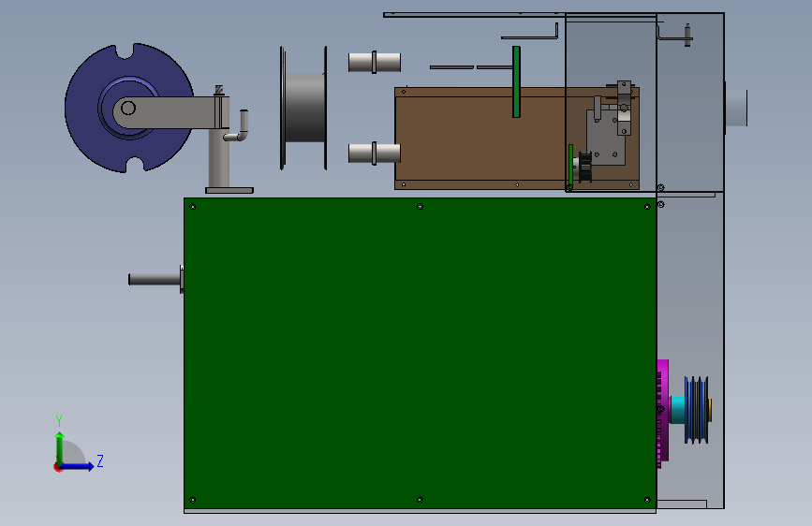Select the gray shaft protruding left of green panel
The height and width of the screenshot is (526, 812).
coord(155,279)
